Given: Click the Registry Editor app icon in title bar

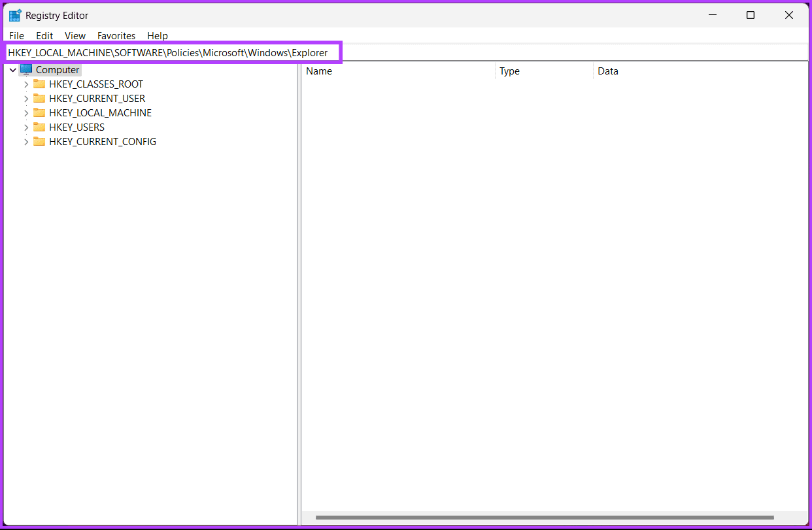Looking at the screenshot, I should (15, 15).
